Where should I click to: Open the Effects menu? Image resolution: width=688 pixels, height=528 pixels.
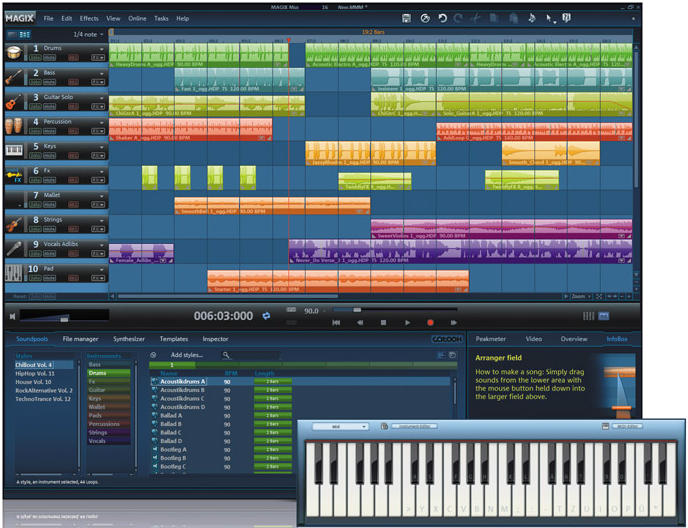pos(89,18)
